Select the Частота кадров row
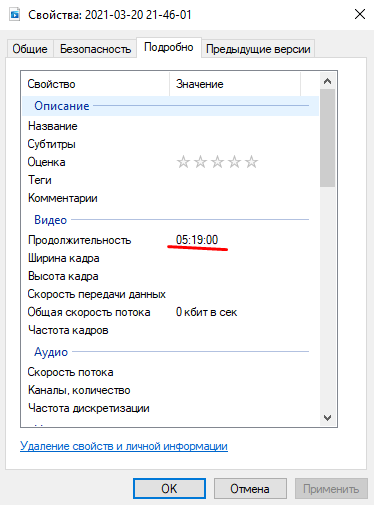Screen dimensions: 374x505 [170, 330]
